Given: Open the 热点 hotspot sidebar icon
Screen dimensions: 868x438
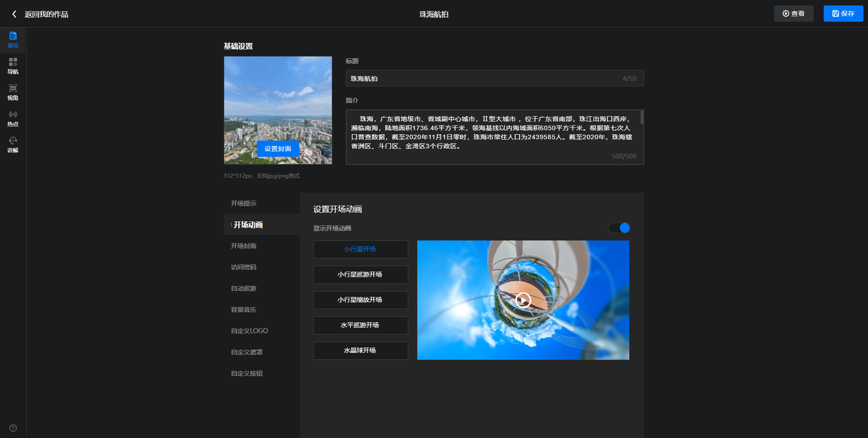Looking at the screenshot, I should 13,118.
